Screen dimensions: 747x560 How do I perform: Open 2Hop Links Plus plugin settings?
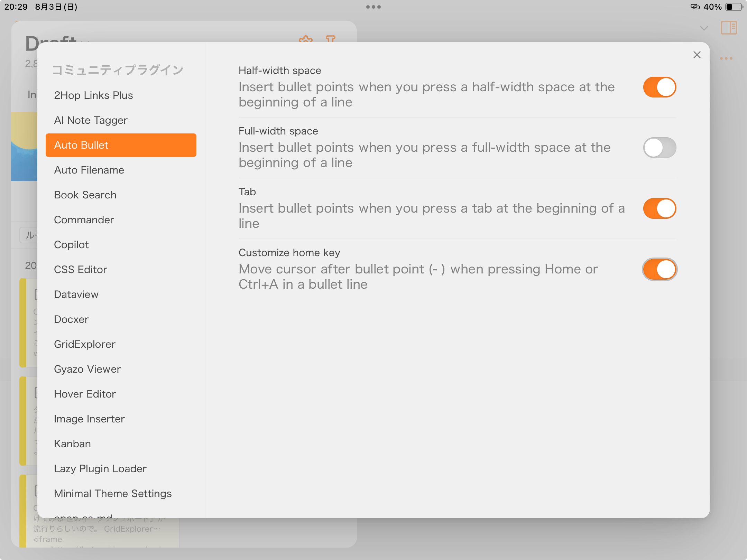93,95
